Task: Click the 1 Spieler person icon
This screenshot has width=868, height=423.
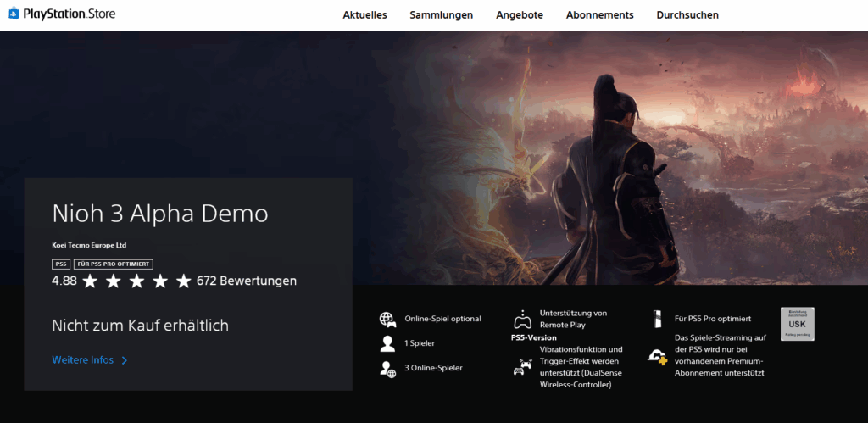Action: pyautogui.click(x=387, y=343)
